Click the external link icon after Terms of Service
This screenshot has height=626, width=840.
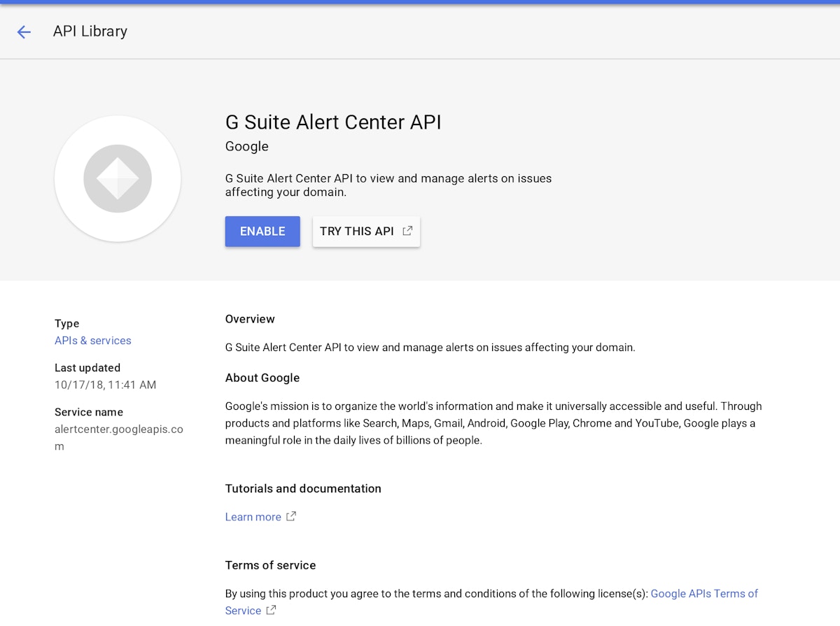pos(271,610)
